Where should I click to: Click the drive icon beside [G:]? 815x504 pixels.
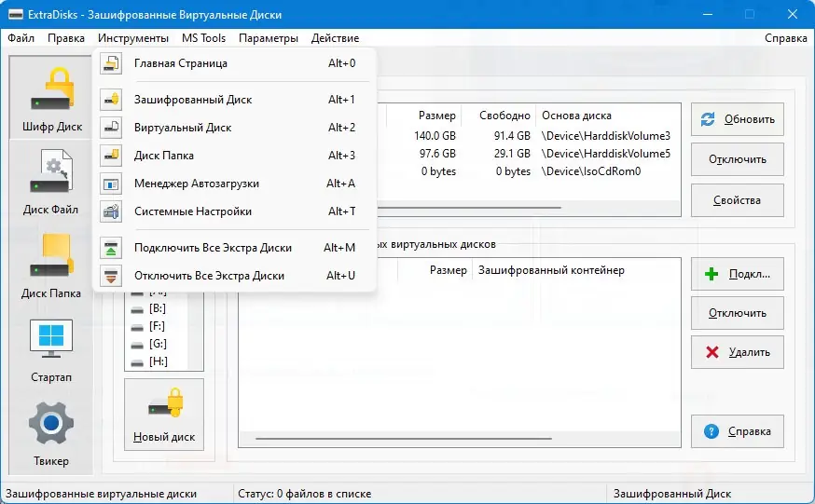[137, 346]
